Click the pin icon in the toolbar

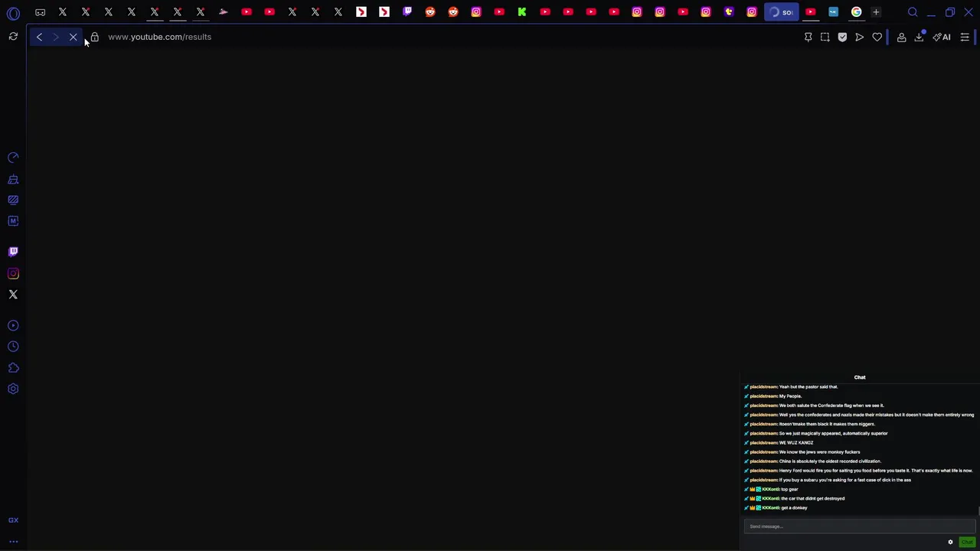pos(808,37)
